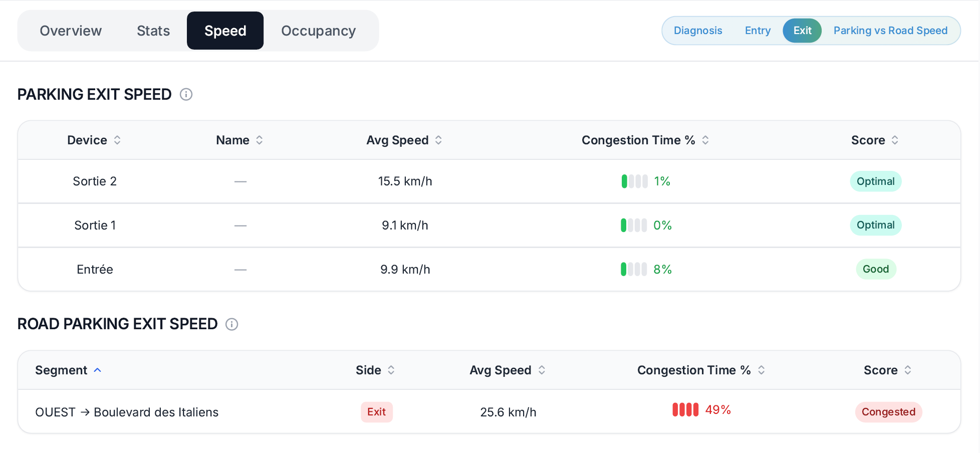Open the Parking Exit Speed info tooltip

pos(186,94)
